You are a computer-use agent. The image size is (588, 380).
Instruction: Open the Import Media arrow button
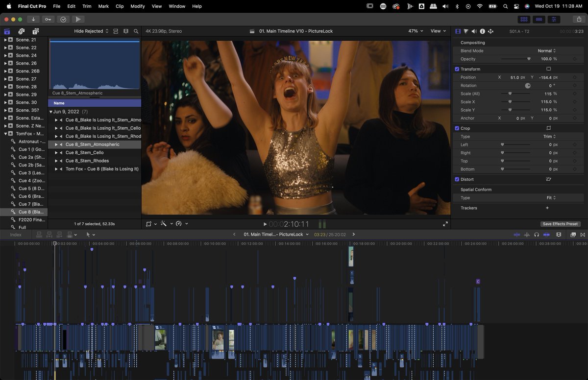[33, 19]
